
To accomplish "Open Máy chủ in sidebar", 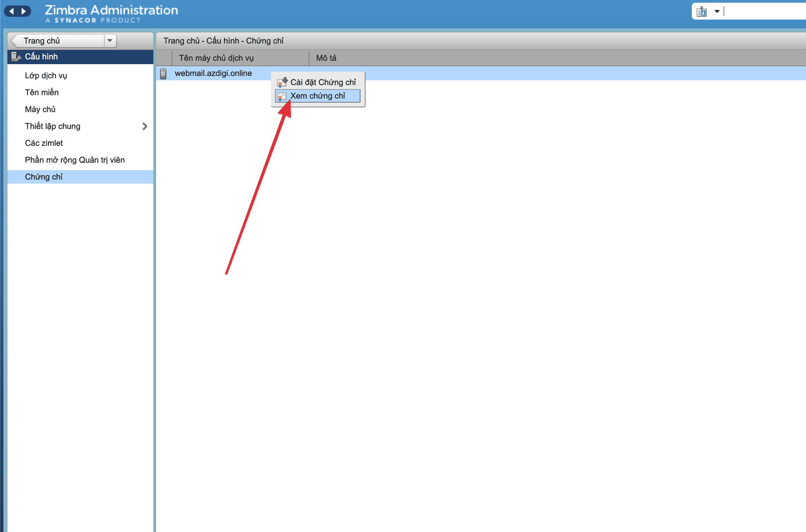I will click(40, 109).
